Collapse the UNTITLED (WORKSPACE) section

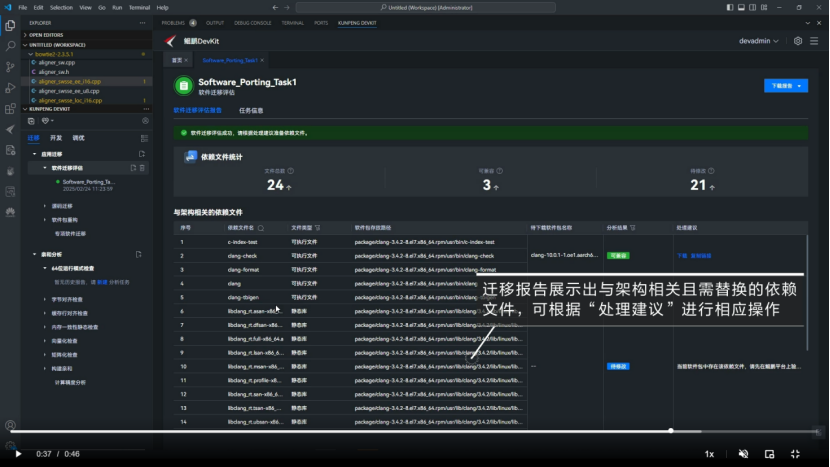click(x=25, y=45)
